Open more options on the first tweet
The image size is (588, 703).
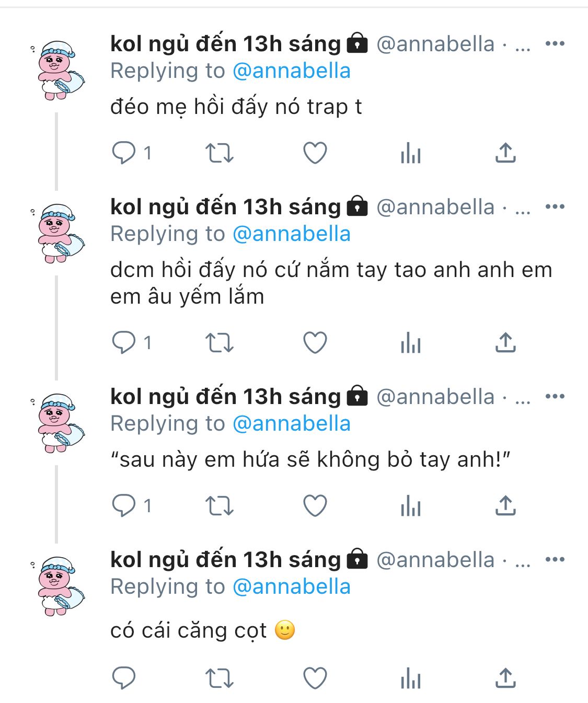(555, 44)
